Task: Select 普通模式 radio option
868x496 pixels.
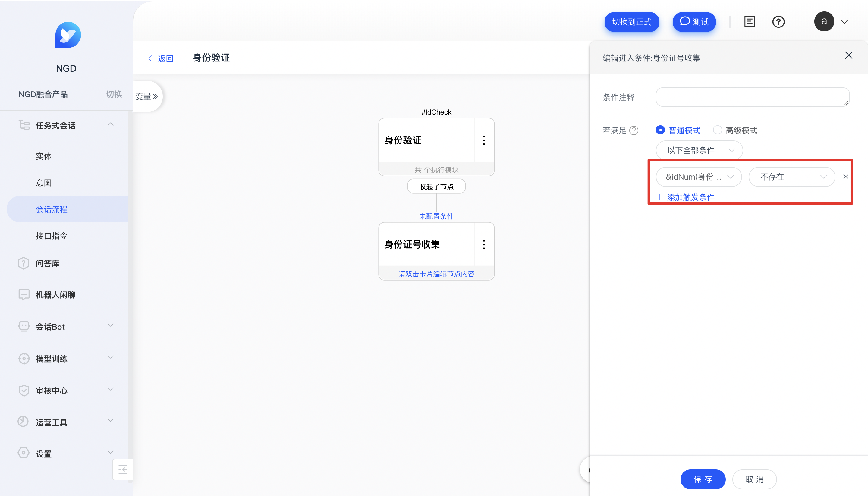Action: [660, 130]
